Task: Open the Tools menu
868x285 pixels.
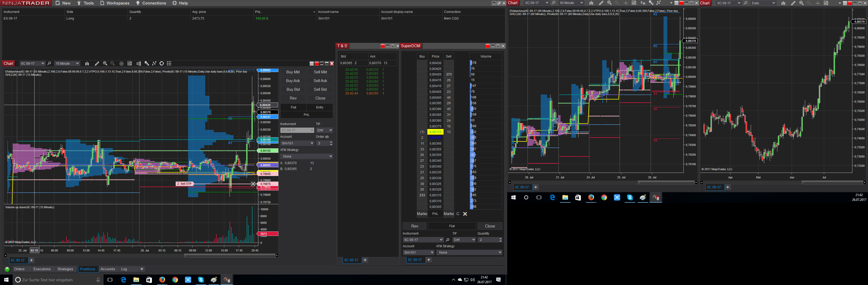Action: coord(86,3)
